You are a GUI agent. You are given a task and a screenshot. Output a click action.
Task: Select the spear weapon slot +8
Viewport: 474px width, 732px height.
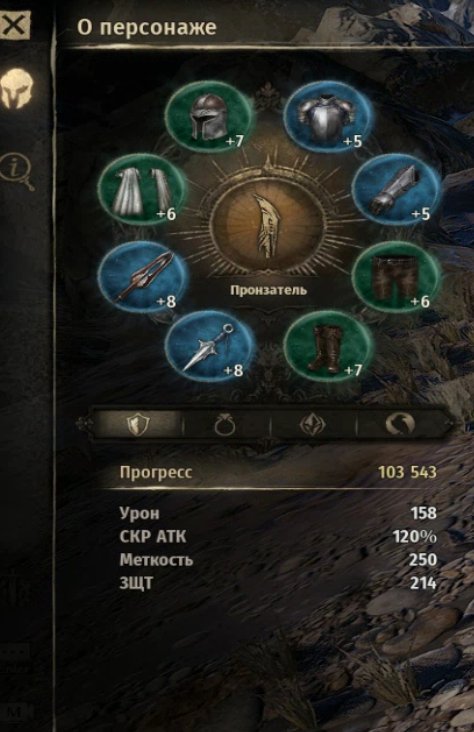click(x=141, y=277)
